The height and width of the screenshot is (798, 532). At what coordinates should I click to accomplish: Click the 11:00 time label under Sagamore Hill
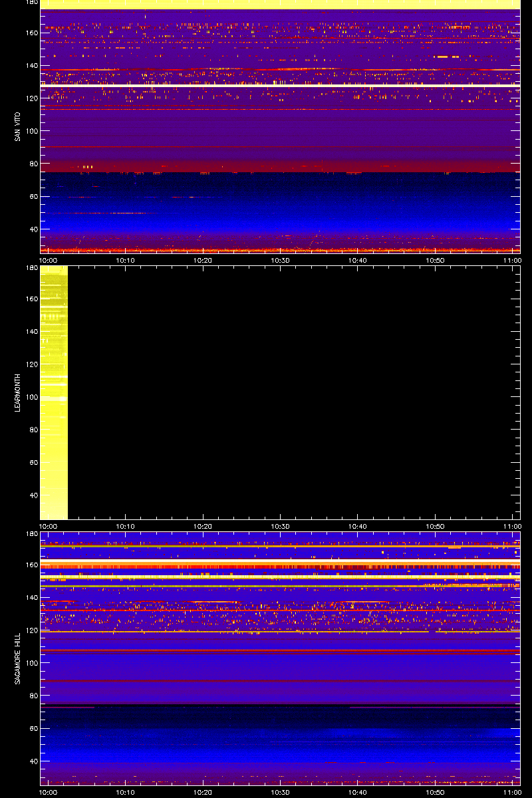tap(512, 792)
